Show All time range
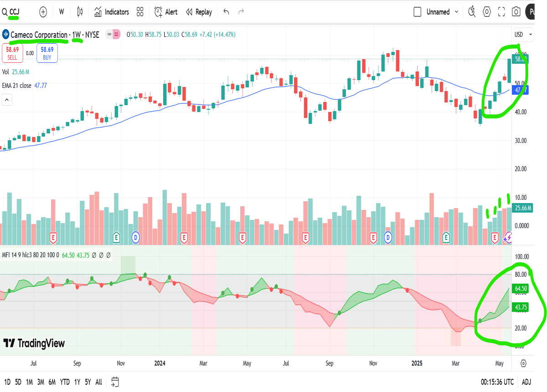 [98, 382]
